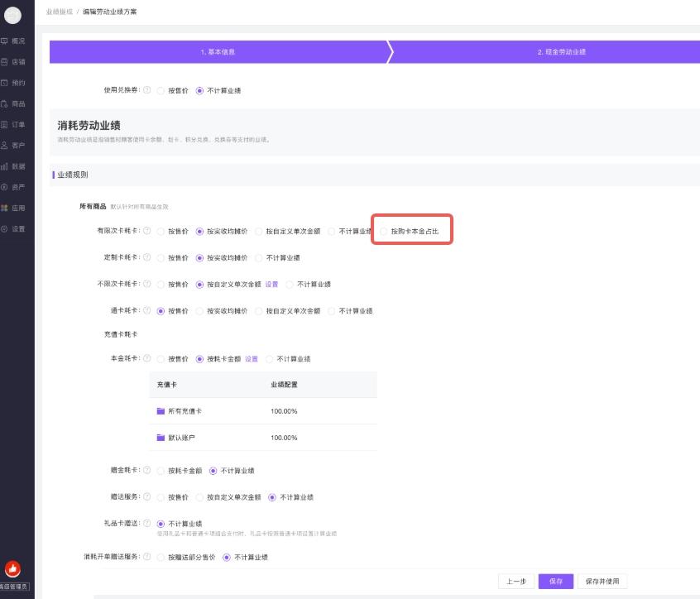
Task: Click 100.00% in the 默认账户 row
Action: point(284,438)
